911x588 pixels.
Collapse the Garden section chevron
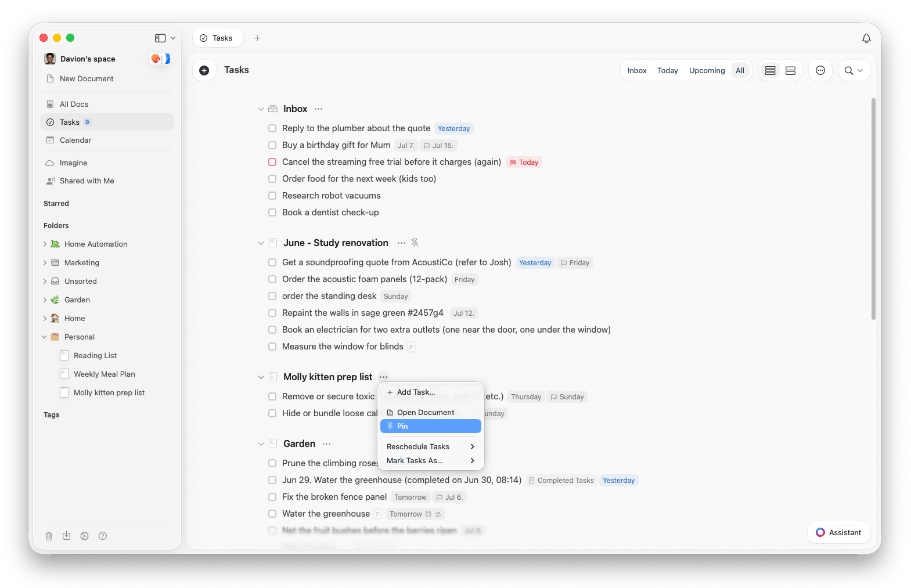(261, 444)
